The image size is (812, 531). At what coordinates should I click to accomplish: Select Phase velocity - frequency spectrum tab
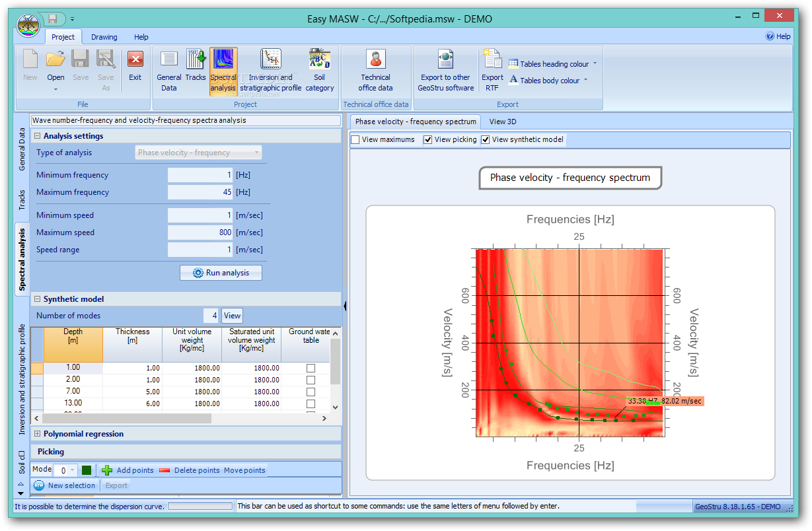click(x=416, y=122)
